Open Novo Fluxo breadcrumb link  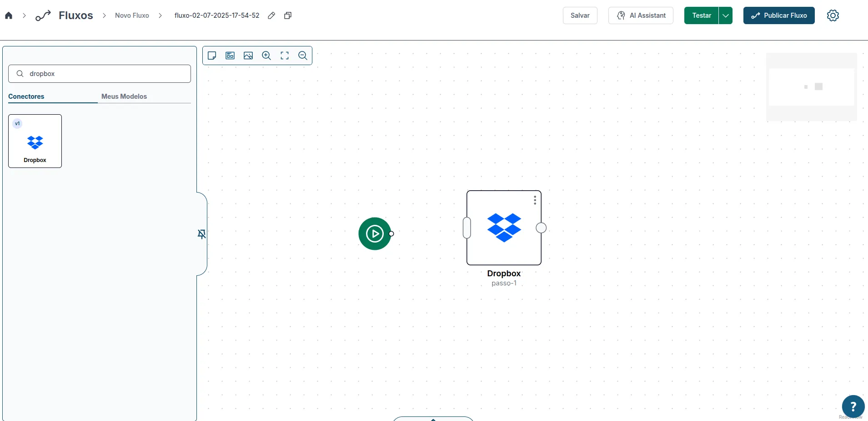coord(132,15)
